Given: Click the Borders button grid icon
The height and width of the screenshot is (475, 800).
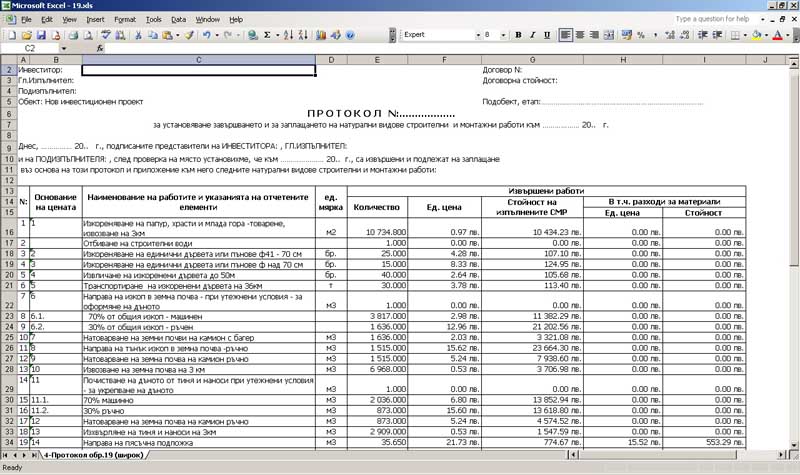Looking at the screenshot, I should [x=735, y=35].
